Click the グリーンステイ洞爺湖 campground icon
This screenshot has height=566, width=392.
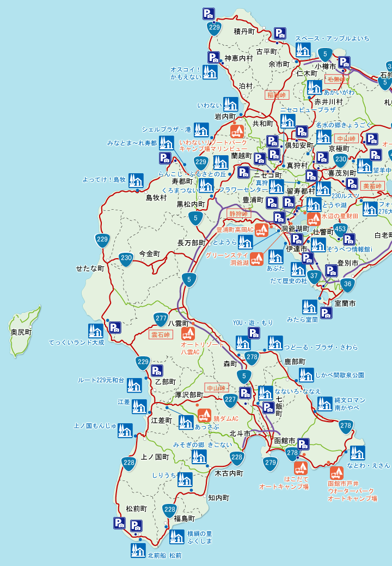[257, 259]
